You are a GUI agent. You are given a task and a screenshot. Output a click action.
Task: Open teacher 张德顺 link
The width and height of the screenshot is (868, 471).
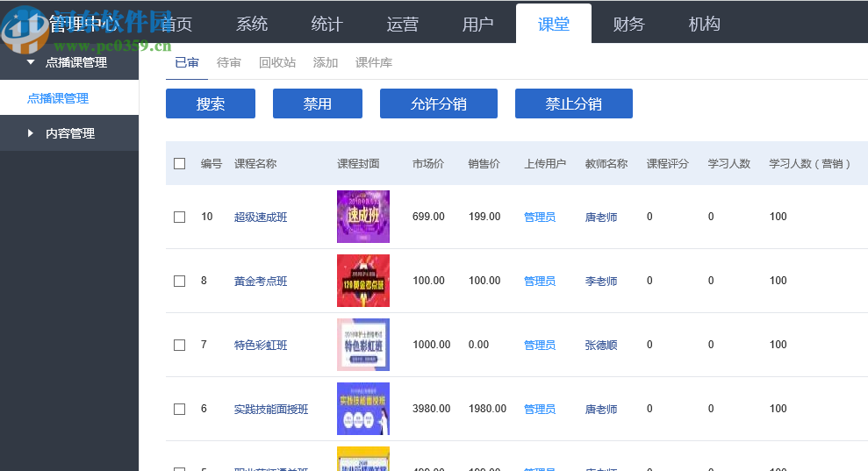601,346
